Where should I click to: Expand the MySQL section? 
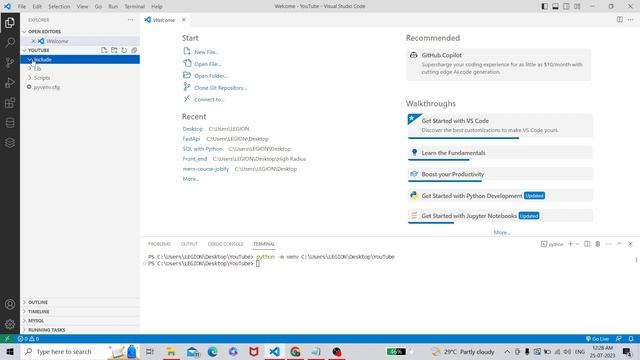tap(80, 320)
